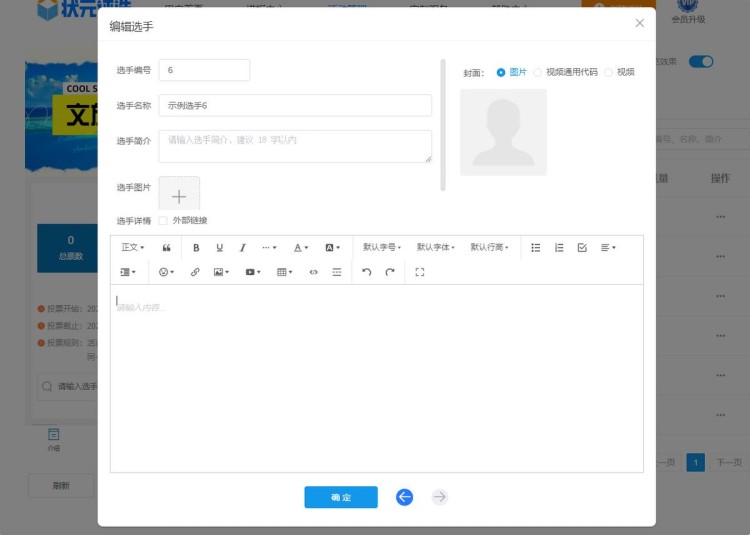Click the 选手名称 input field
Viewport: 750px width, 535px height.
[x=295, y=105]
